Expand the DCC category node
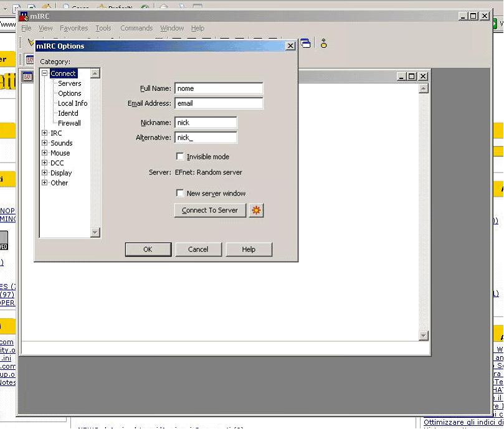 tap(45, 163)
